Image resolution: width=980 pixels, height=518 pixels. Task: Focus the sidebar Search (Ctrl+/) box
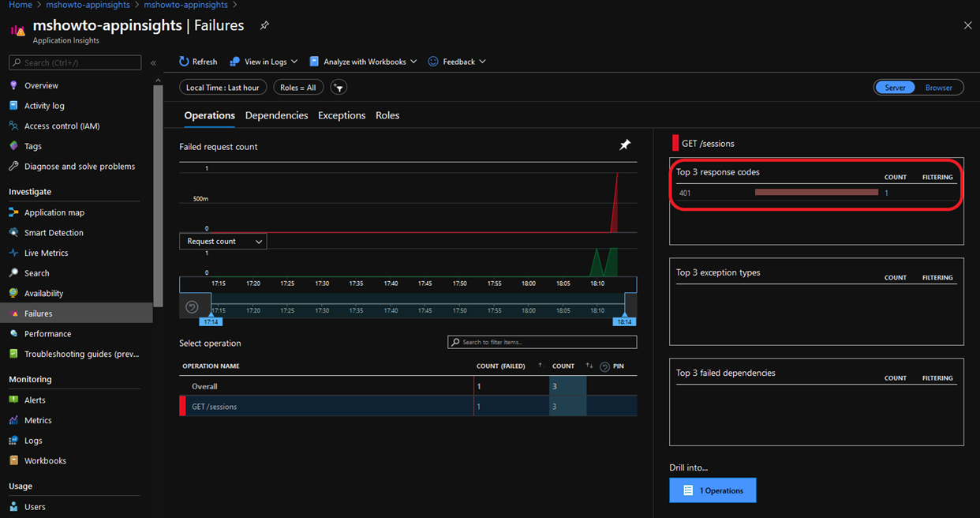pyautogui.click(x=75, y=62)
